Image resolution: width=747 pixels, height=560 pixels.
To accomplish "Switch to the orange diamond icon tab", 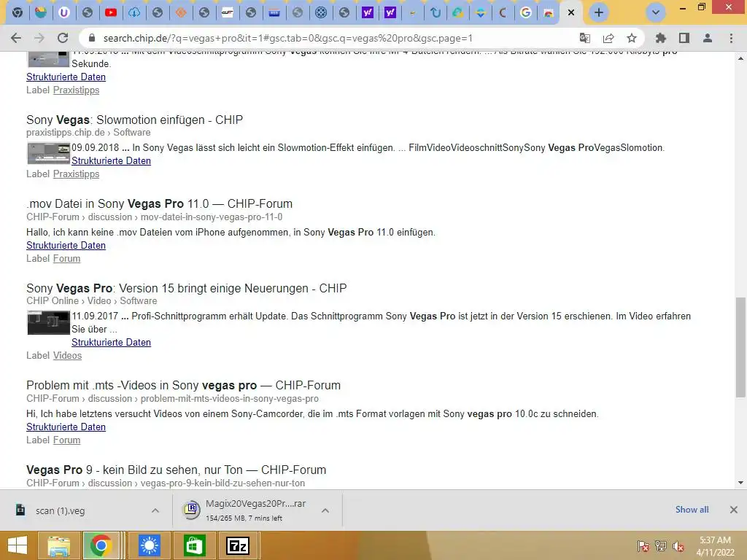I will click(x=181, y=12).
